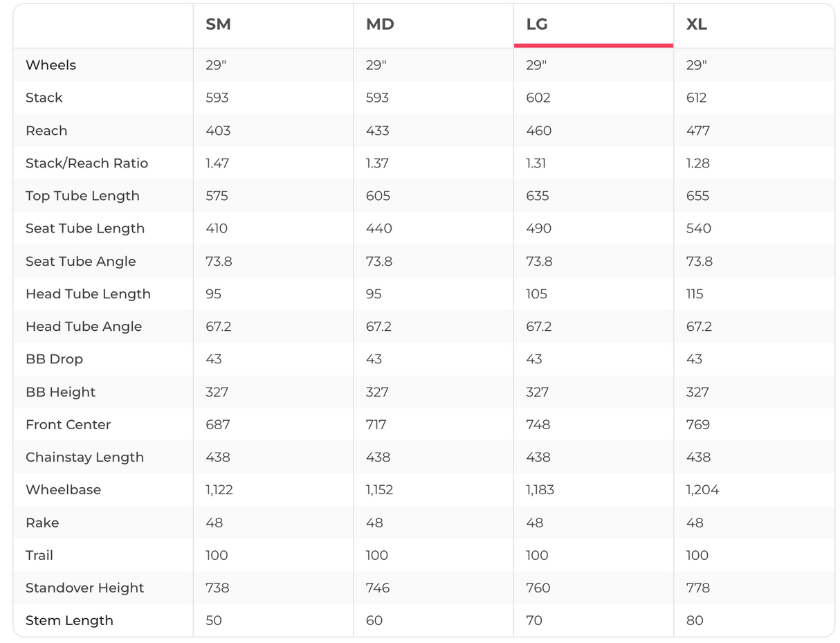Screen dimensions: 840x643
Task: Click the Chainstay Length row label
Action: (84, 458)
